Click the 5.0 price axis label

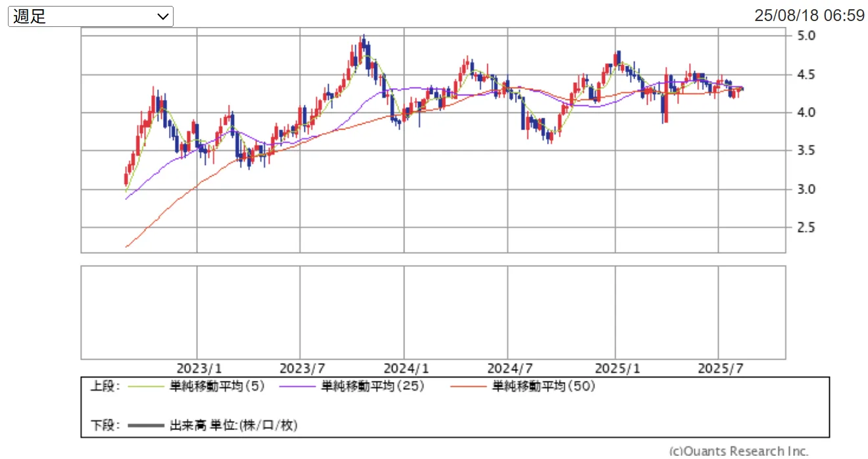[x=806, y=36]
